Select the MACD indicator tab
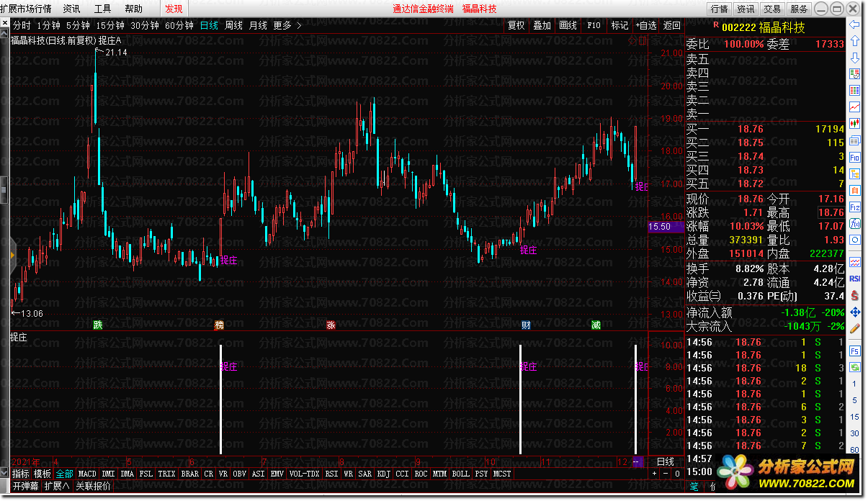 (x=87, y=474)
